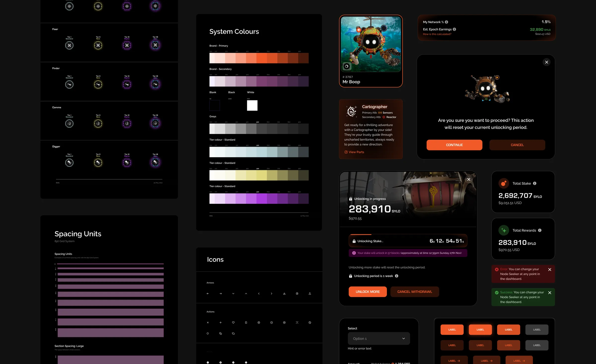Click the info icon beside Total Stake
This screenshot has height=364, width=596.
click(x=535, y=183)
